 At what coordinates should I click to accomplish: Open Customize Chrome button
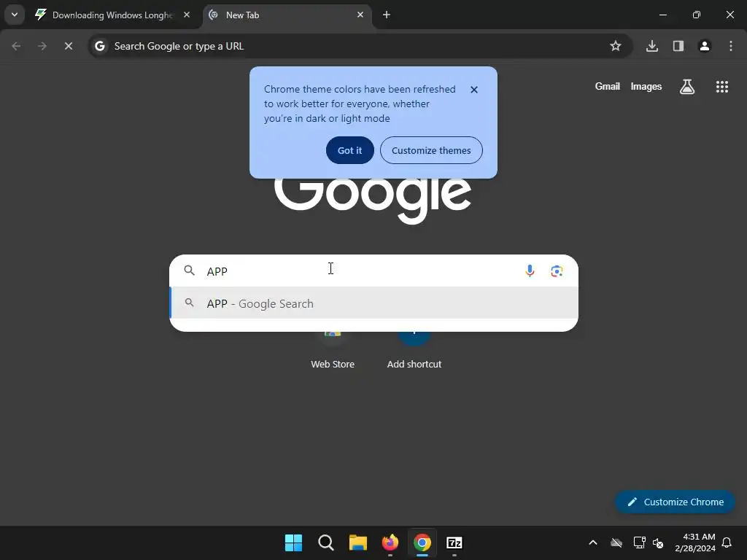pyautogui.click(x=675, y=502)
